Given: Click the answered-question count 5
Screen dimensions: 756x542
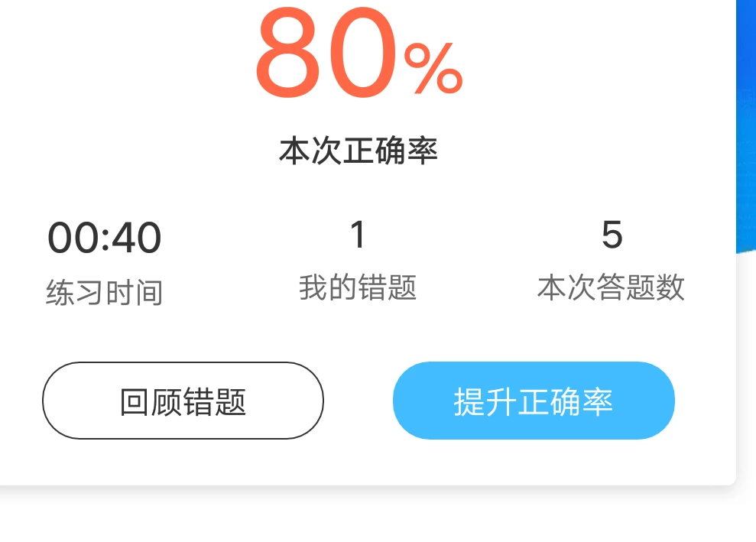Looking at the screenshot, I should 611,235.
